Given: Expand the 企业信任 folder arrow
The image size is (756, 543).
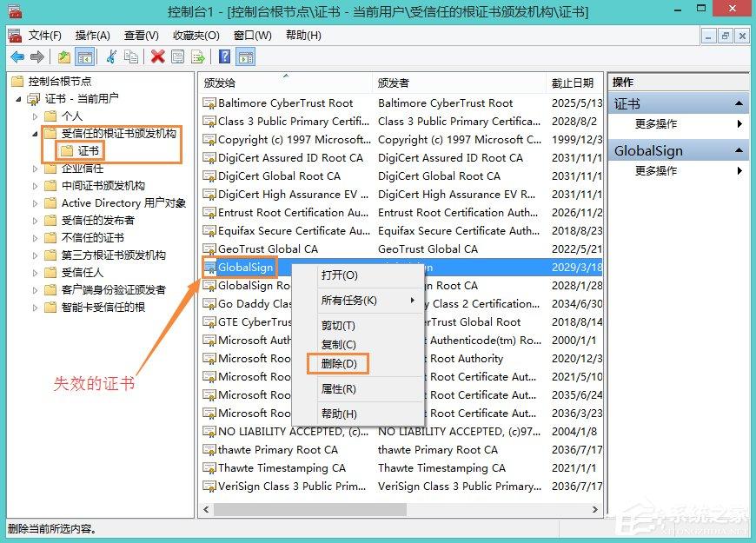Looking at the screenshot, I should tap(36, 169).
